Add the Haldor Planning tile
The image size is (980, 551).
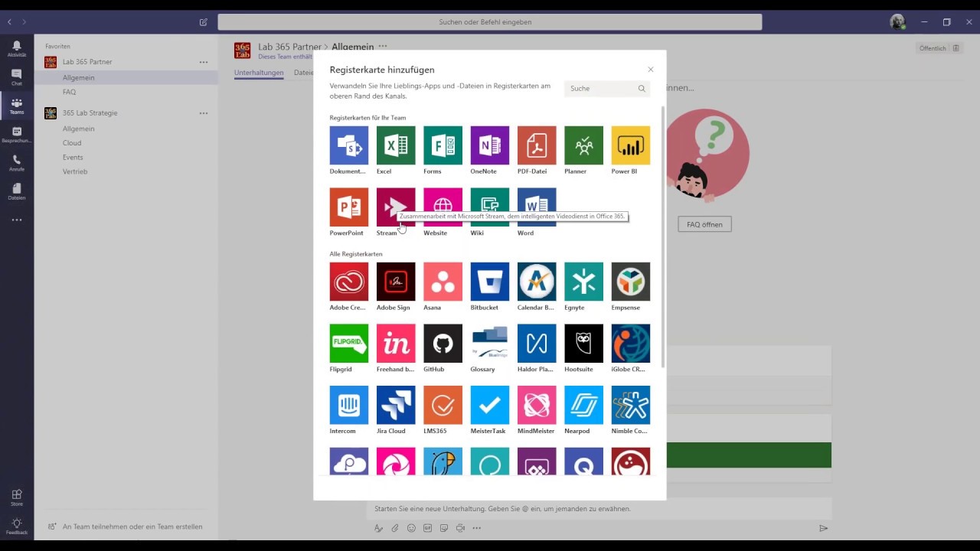tap(537, 344)
